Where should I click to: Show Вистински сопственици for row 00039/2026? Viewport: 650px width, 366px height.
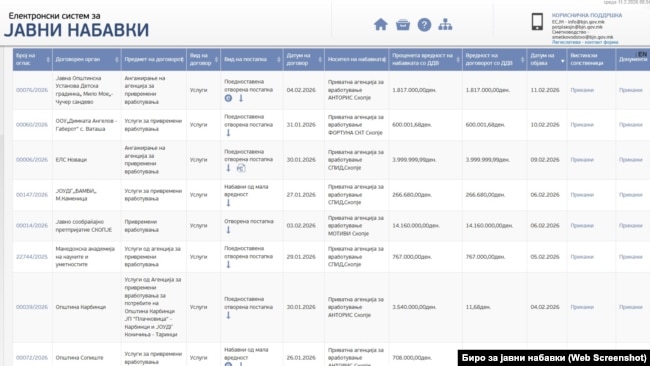(x=582, y=307)
